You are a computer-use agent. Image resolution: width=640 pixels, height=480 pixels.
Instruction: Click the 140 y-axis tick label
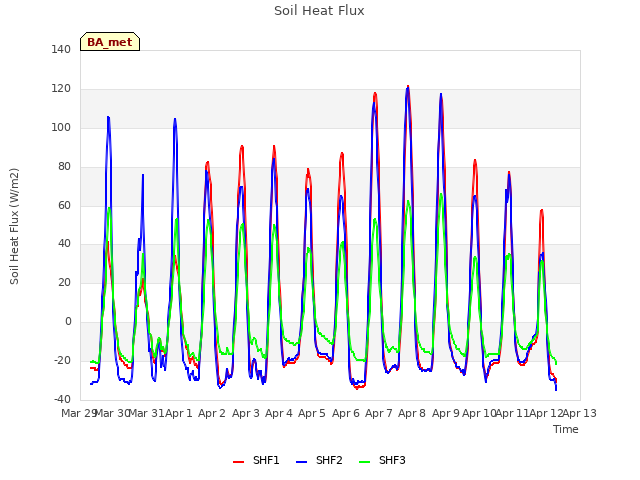61,49
